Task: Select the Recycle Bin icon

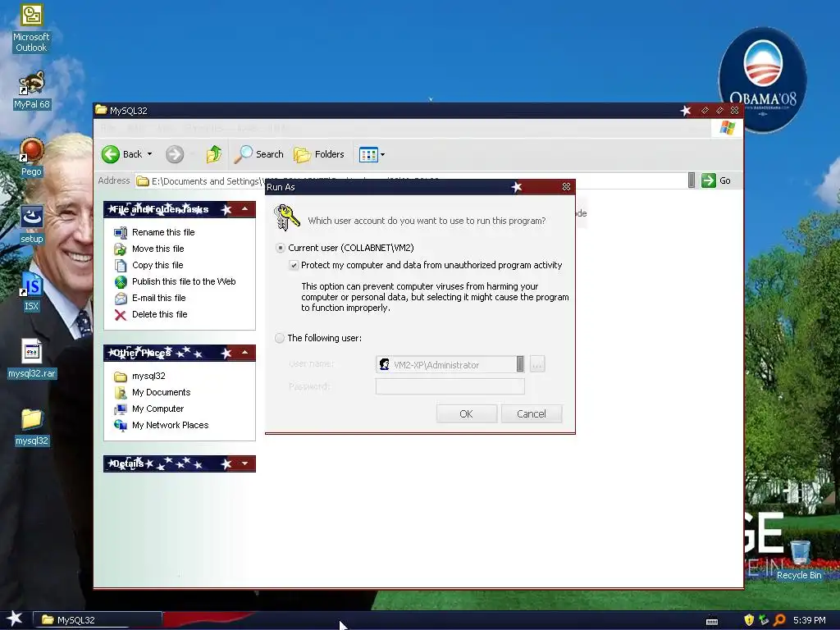Action: (799, 560)
